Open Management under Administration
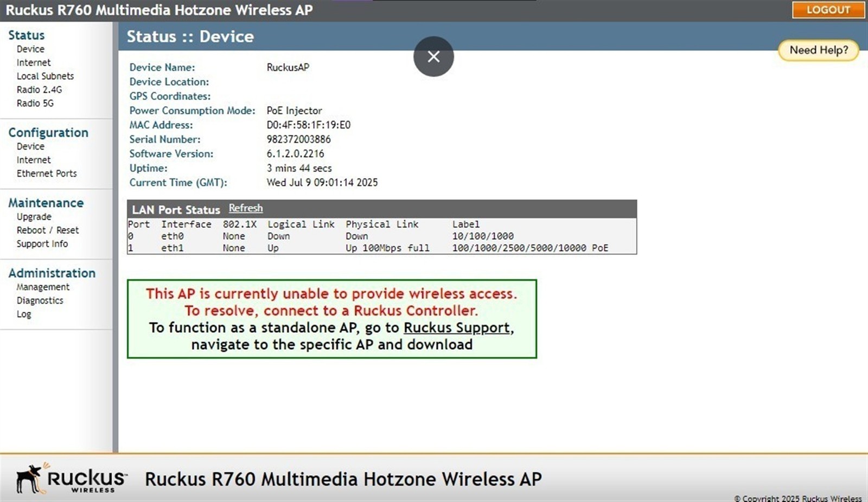This screenshot has width=868, height=502. point(42,286)
